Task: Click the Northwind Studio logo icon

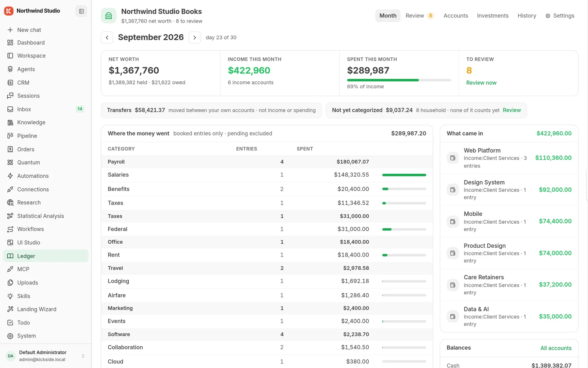Action: 9,11
